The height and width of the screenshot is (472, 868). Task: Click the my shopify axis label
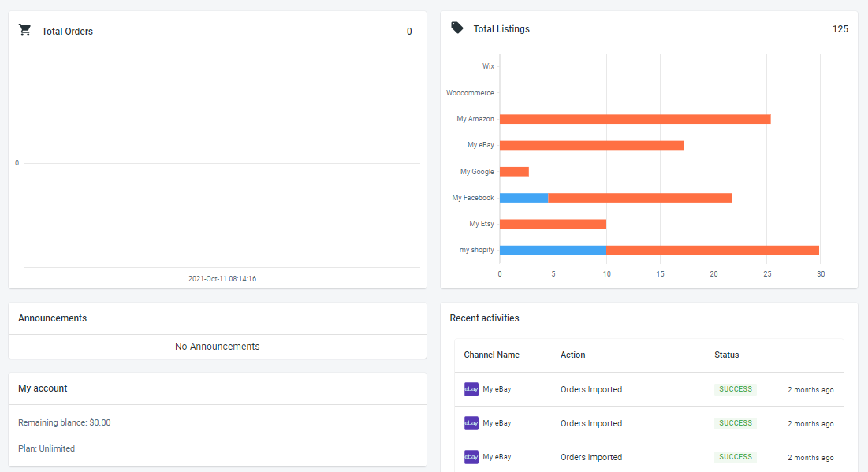click(x=477, y=250)
